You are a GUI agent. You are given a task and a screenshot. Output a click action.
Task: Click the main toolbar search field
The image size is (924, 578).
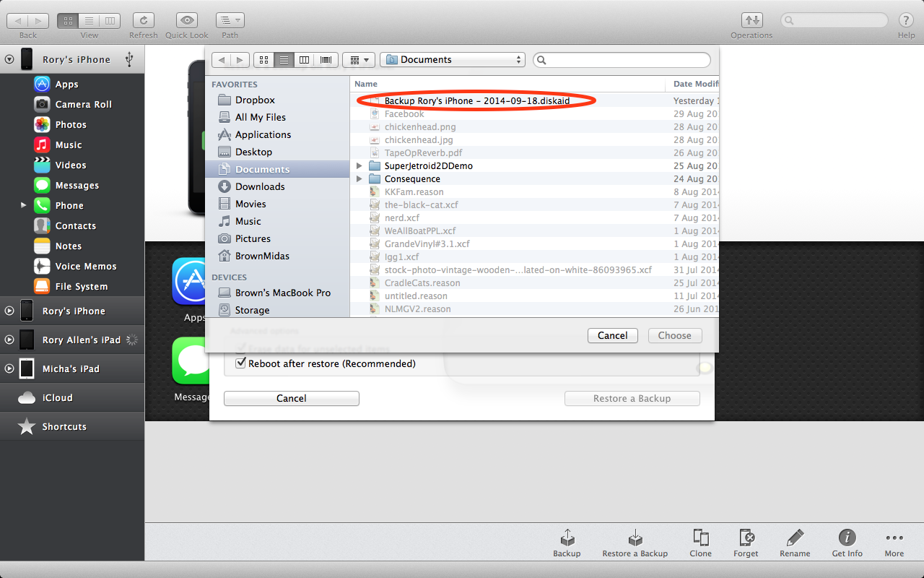click(834, 20)
